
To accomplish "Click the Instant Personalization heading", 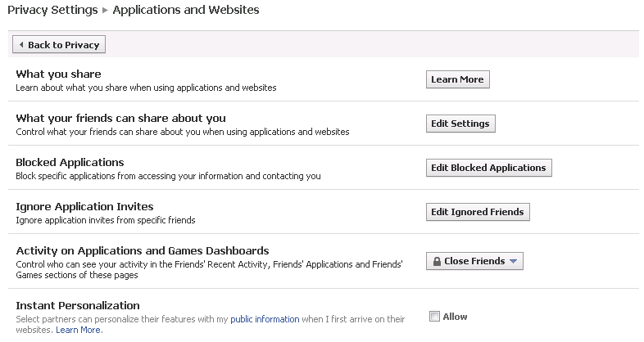I will (x=78, y=305).
